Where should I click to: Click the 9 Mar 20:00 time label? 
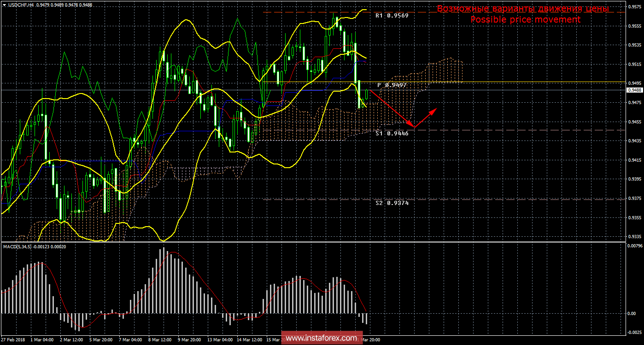coord(188,340)
